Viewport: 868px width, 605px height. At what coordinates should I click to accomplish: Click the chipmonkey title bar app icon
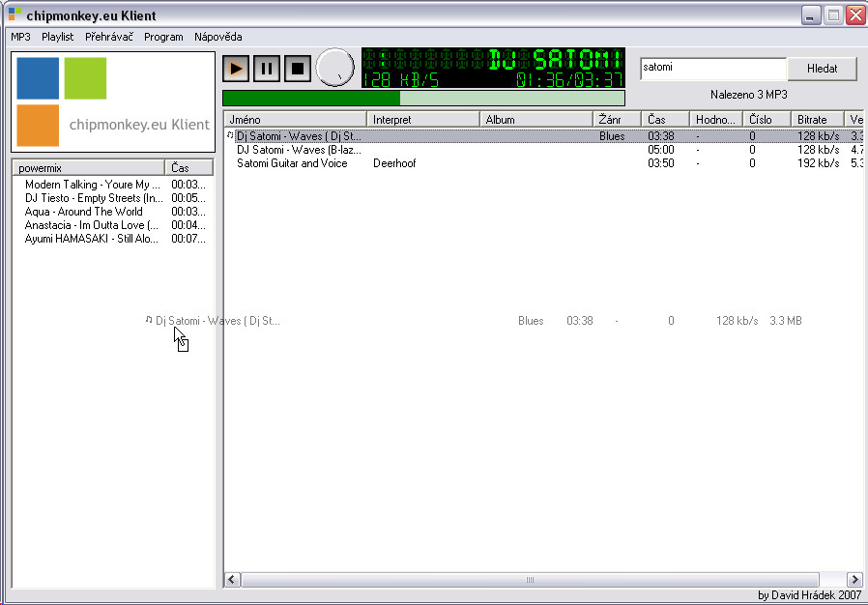tap(14, 14)
